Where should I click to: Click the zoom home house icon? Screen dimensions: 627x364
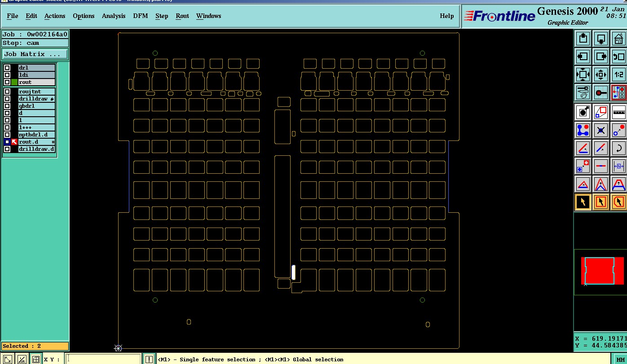pos(618,39)
